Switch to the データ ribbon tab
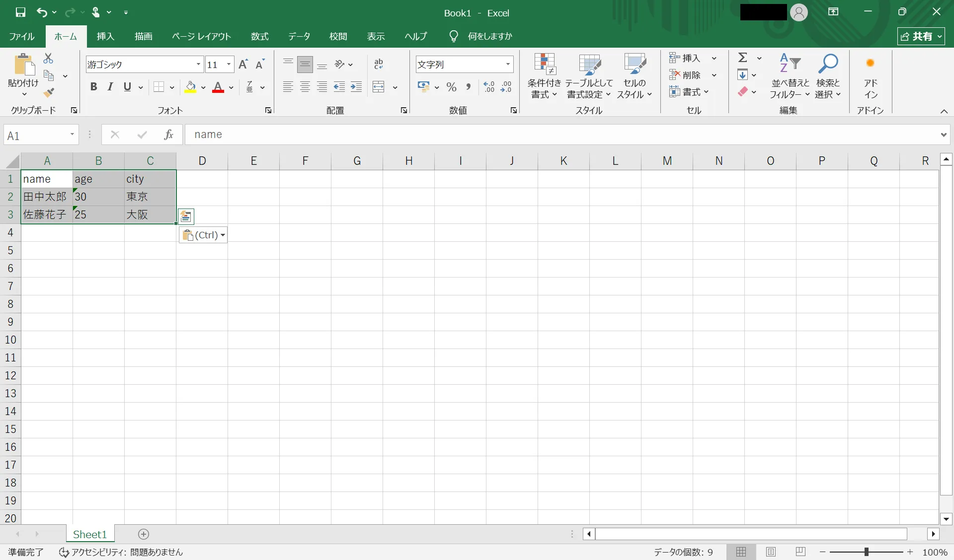 pos(299,36)
